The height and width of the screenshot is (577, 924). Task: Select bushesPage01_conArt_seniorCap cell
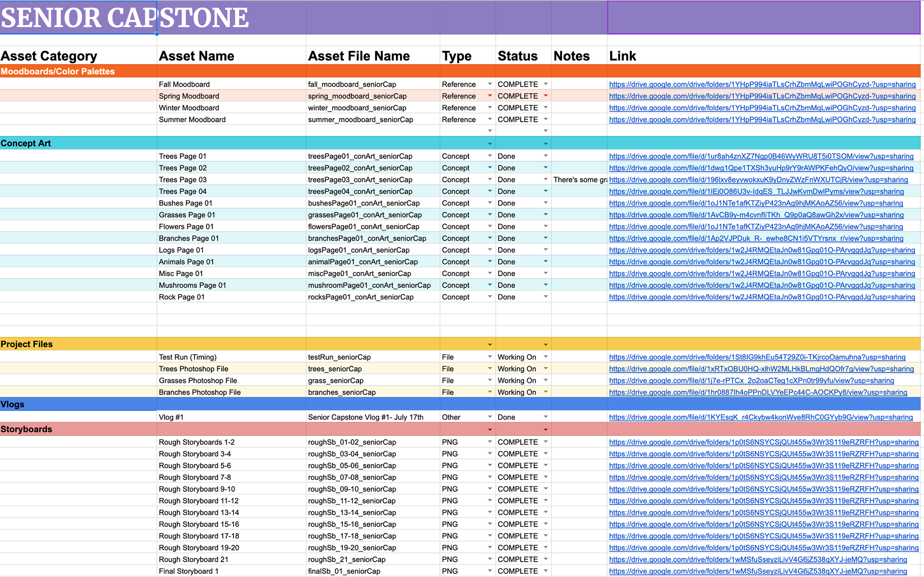click(373, 203)
